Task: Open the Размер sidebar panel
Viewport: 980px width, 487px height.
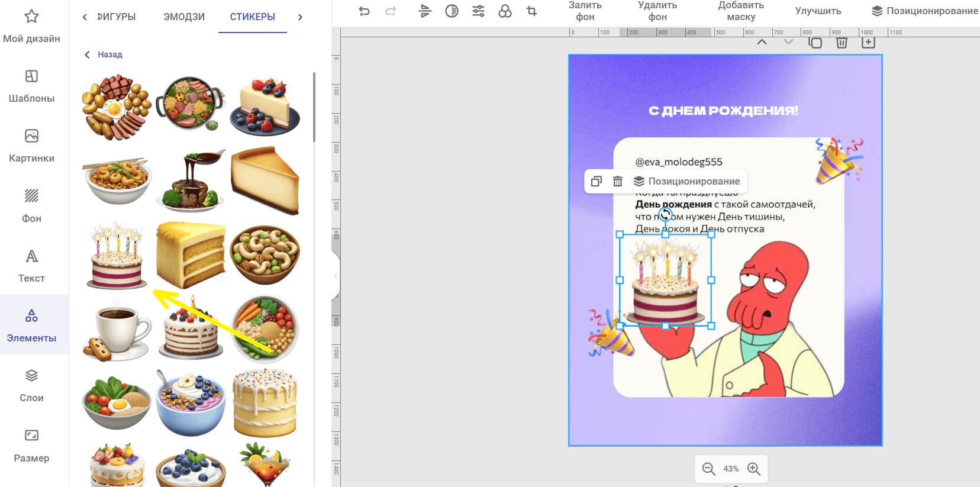Action: [x=31, y=446]
